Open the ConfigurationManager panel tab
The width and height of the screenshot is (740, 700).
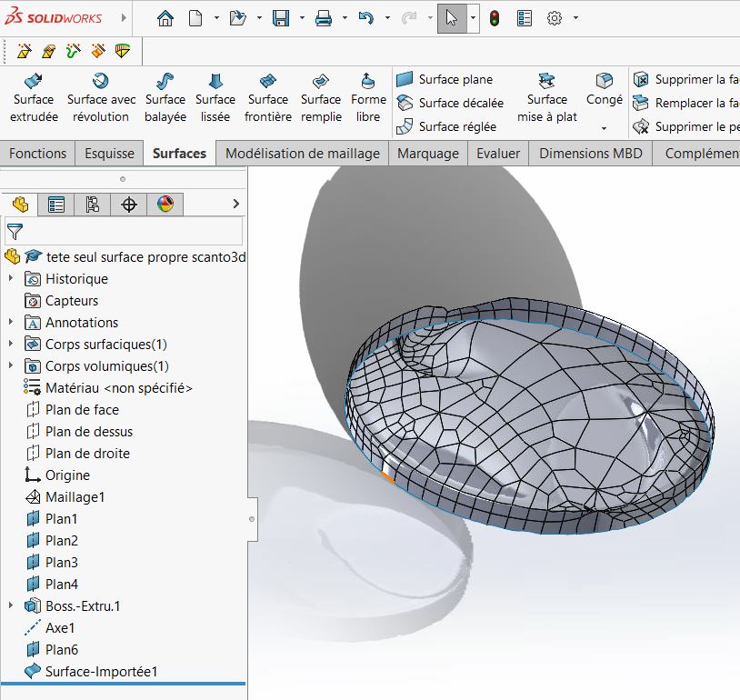coord(92,205)
